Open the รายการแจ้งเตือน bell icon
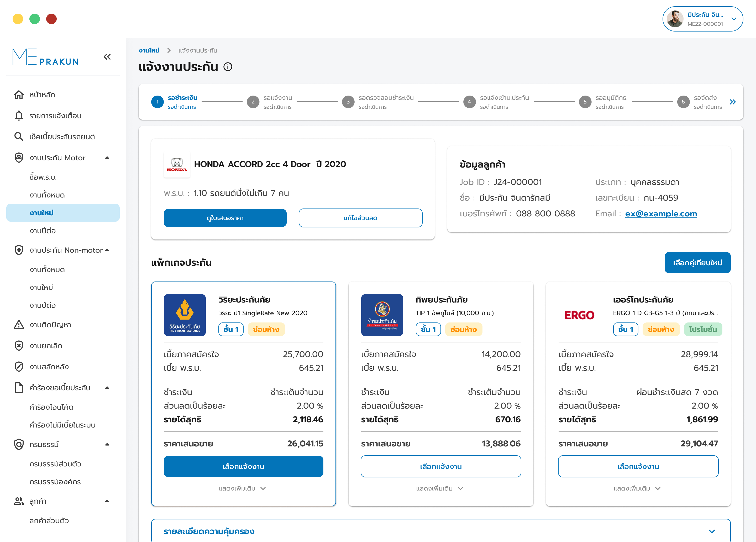The image size is (756, 542). click(x=19, y=116)
